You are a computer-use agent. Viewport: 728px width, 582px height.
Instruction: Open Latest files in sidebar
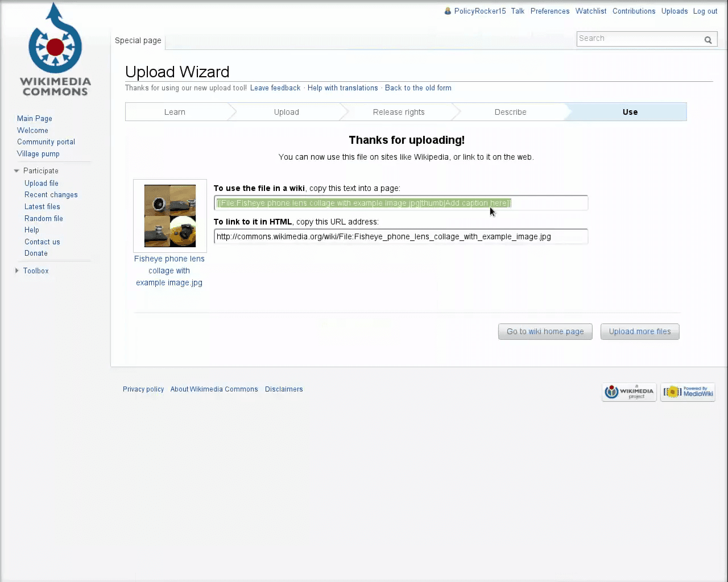click(x=42, y=207)
